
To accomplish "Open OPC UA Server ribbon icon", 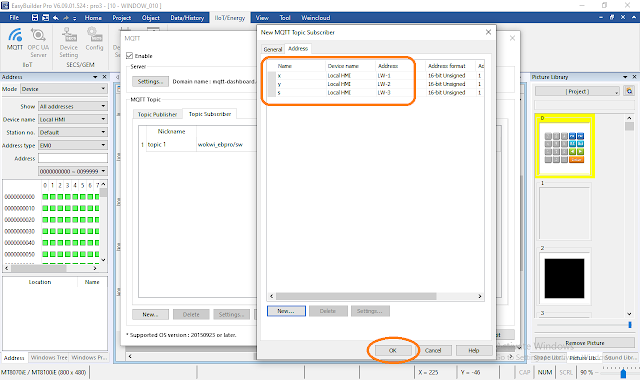I will [x=38, y=42].
